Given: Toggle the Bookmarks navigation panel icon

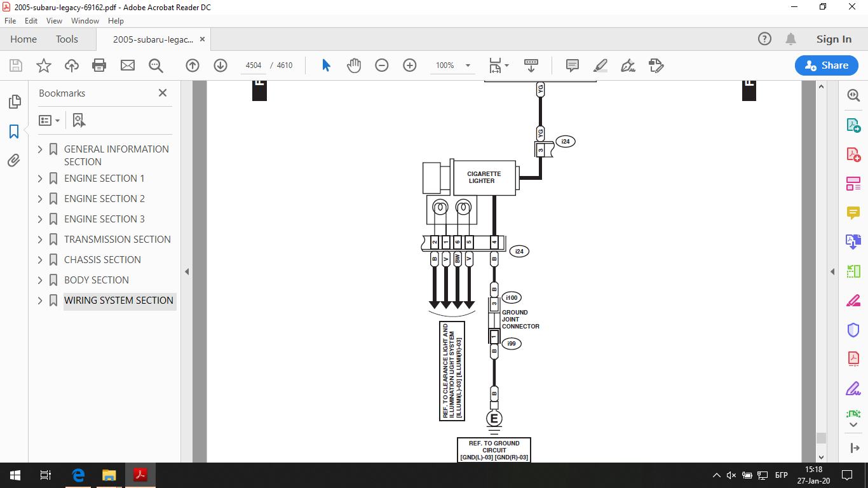Looking at the screenshot, I should point(14,132).
